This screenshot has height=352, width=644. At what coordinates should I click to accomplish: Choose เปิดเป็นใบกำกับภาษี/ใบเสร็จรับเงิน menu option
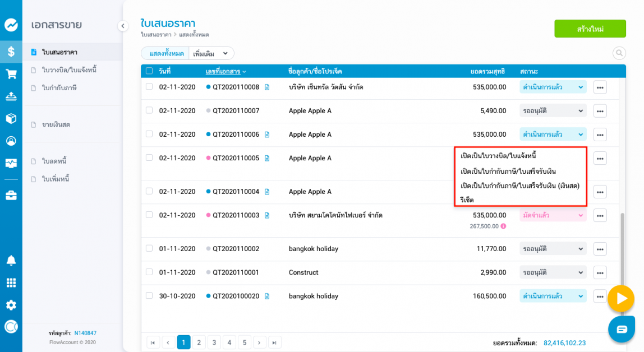tap(508, 171)
